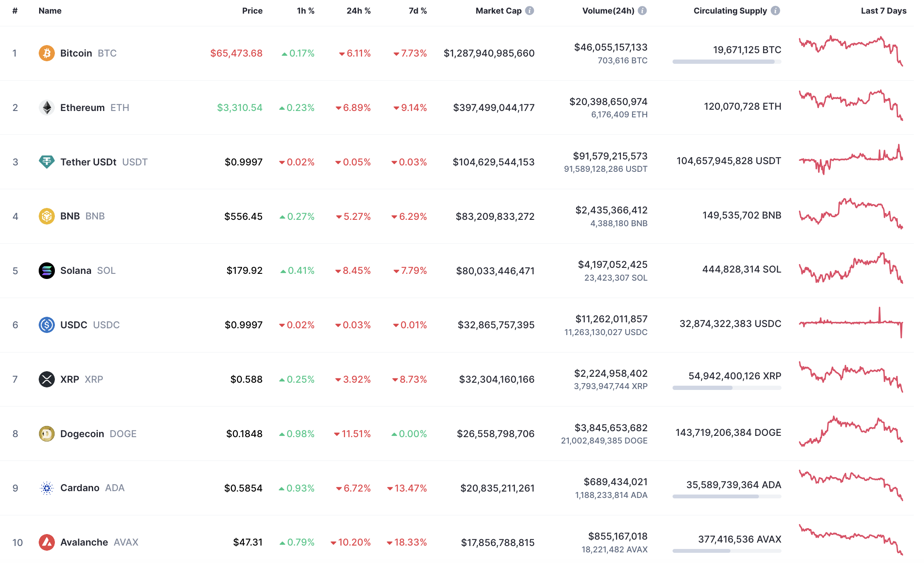Click the Bitcoin logo icon
The height and width of the screenshot is (563, 924).
46,53
